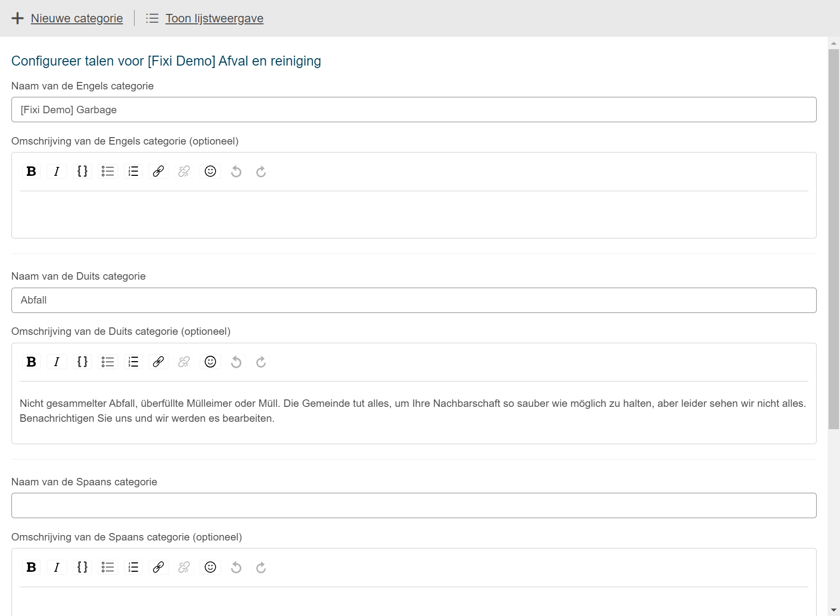
Task: Click label 'Naam van de Spaans categorie'
Action: point(84,482)
